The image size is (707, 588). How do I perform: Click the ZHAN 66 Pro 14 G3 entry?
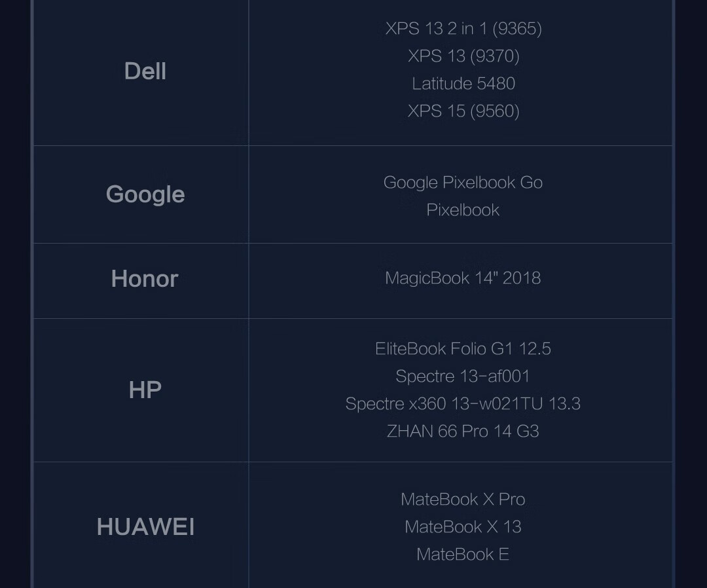(x=463, y=431)
